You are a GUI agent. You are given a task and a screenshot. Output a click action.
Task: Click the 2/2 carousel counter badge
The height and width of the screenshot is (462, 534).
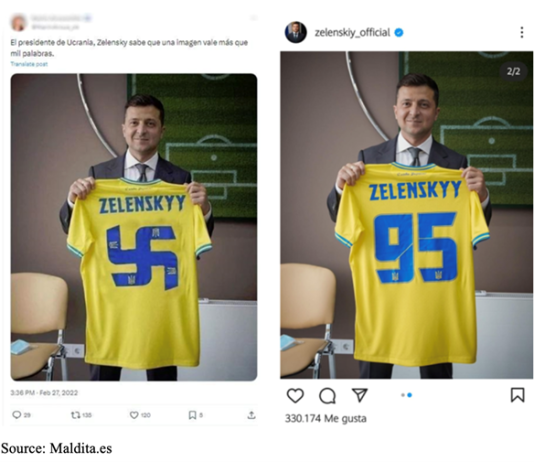tap(513, 71)
